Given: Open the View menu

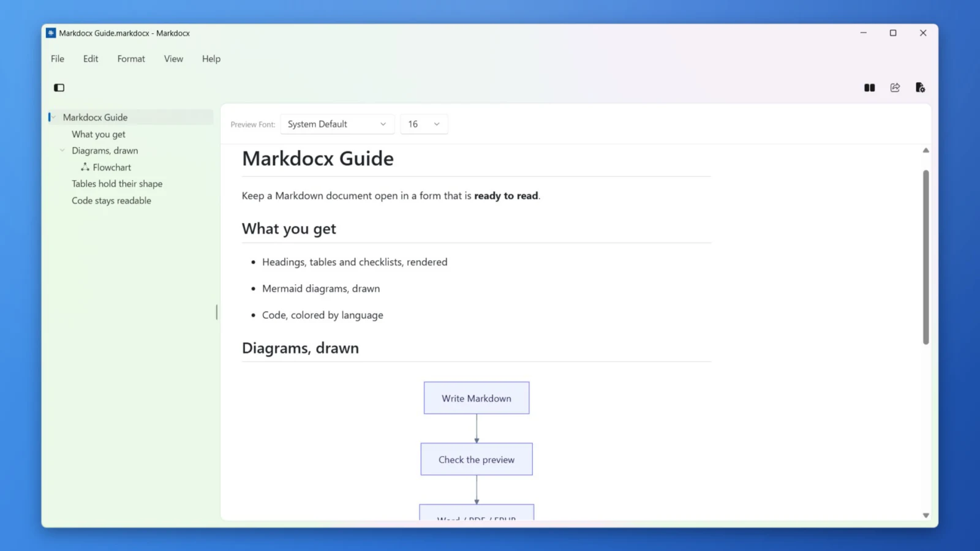Looking at the screenshot, I should click(x=173, y=59).
